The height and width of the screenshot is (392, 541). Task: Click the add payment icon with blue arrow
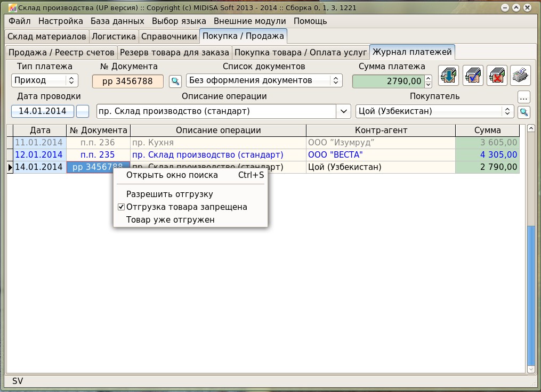click(448, 75)
